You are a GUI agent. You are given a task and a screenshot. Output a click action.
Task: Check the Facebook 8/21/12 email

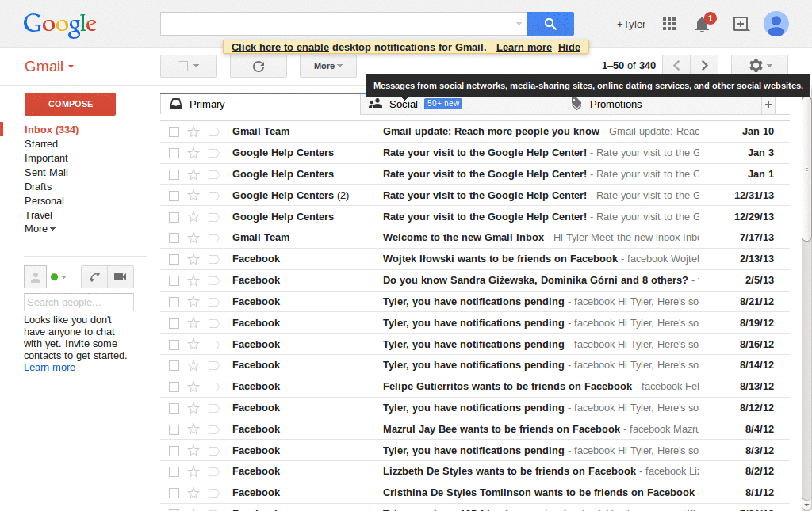[x=174, y=302]
